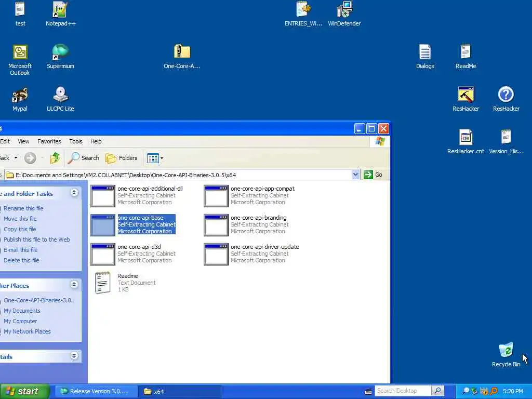Click Delete this file
532x399 pixels.
click(x=21, y=260)
